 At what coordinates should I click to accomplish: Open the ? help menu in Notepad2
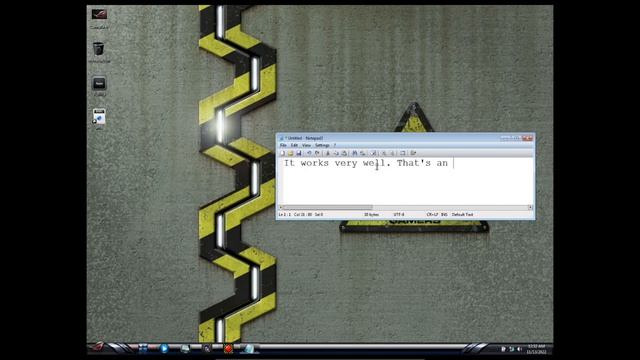point(335,145)
